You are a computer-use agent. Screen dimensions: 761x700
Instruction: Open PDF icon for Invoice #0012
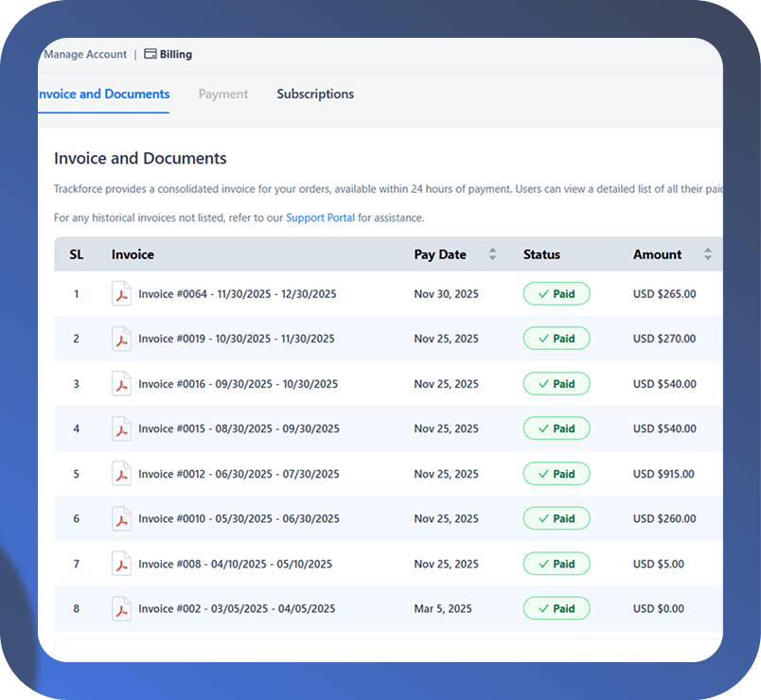(x=121, y=474)
